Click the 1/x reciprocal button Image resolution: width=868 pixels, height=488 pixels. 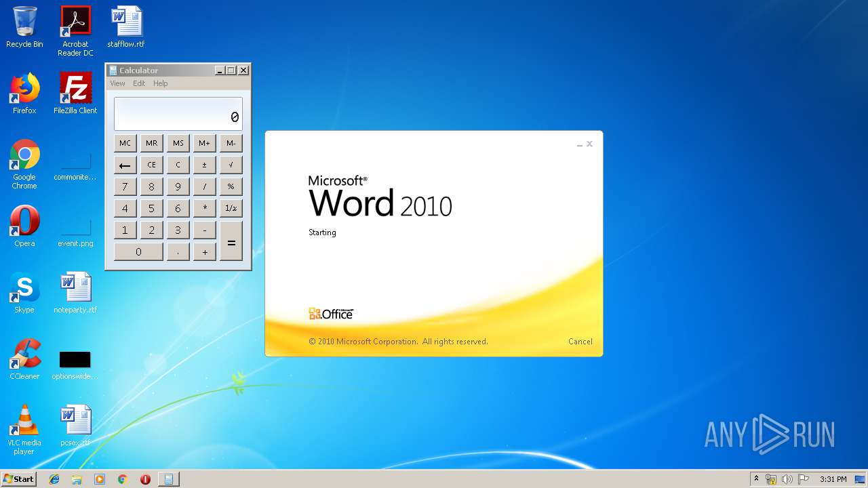pos(231,208)
